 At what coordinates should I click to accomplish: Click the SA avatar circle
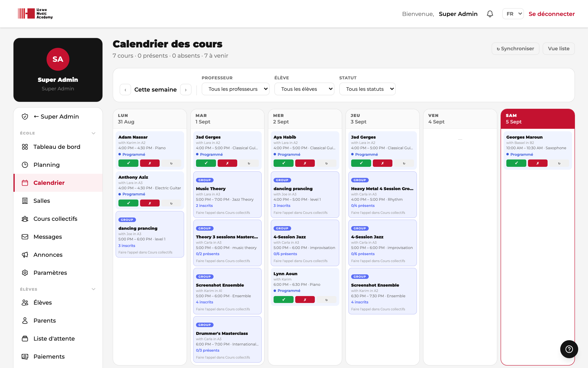pos(58,59)
